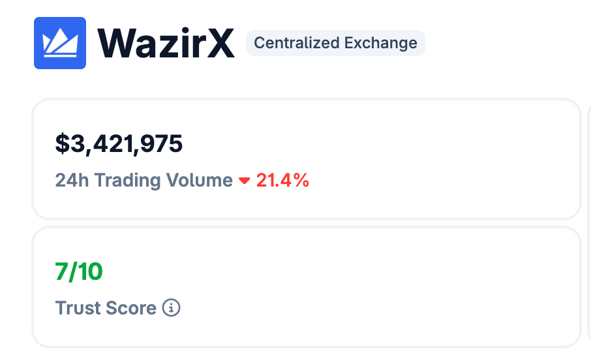Click the $3,421,975 volume figure
The width and height of the screenshot is (591, 364).
(x=119, y=144)
